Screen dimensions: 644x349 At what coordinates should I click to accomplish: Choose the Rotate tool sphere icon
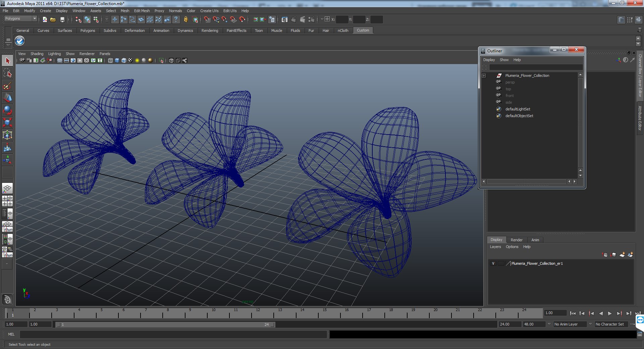pos(7,110)
